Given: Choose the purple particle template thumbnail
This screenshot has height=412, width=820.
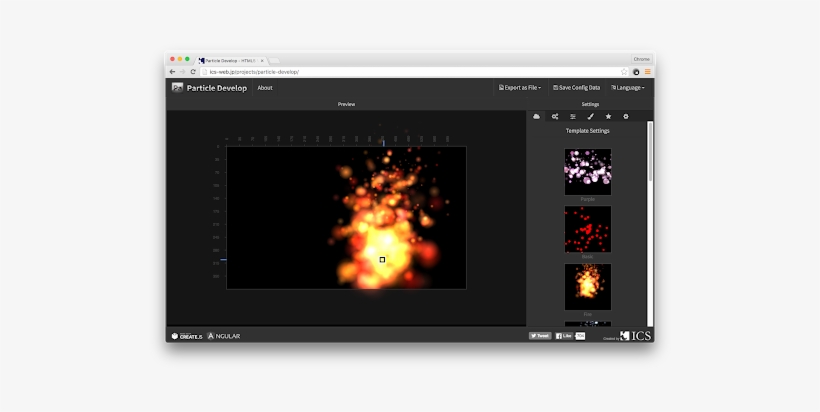Looking at the screenshot, I should coord(588,171).
